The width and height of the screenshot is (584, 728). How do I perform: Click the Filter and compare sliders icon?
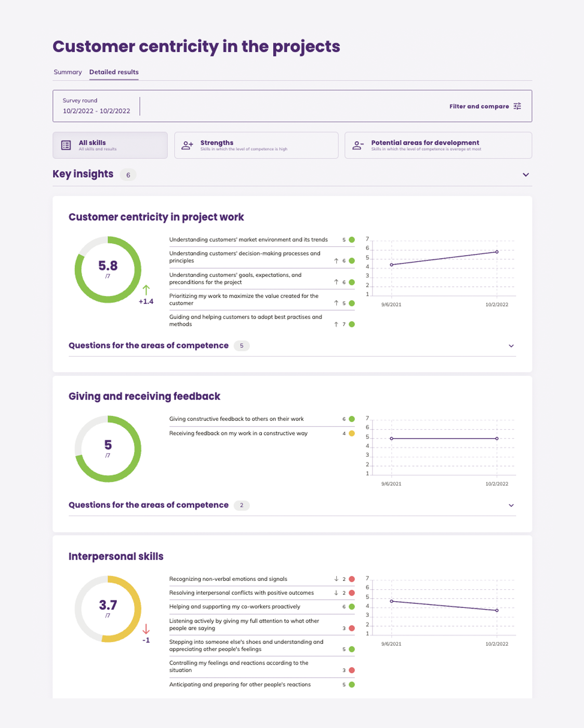click(517, 106)
